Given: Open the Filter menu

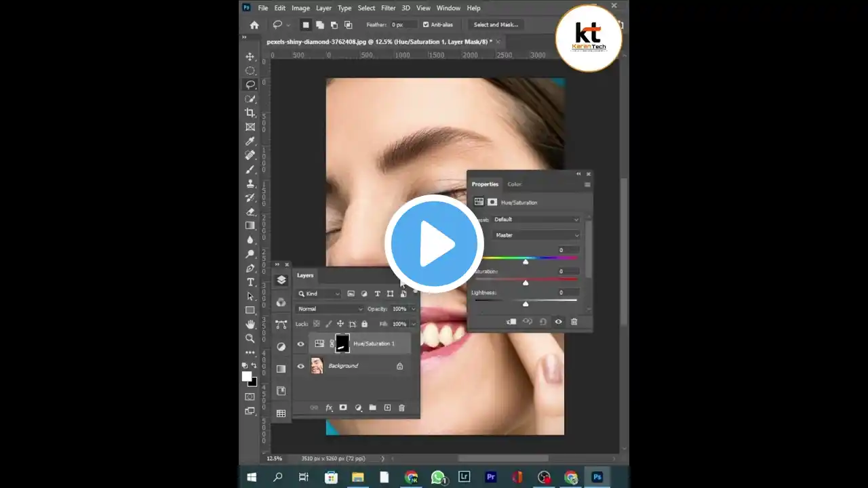Looking at the screenshot, I should pos(388,7).
